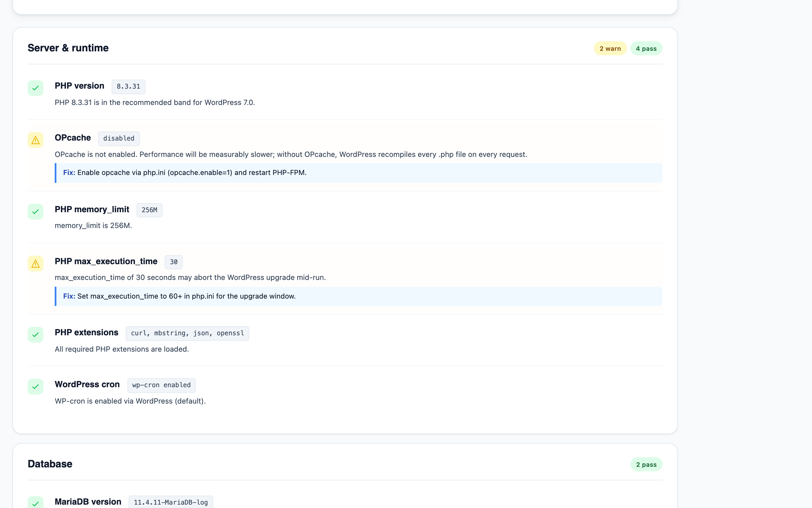Screen dimensions: 812x508
Task: Click the OPcache title
Action: pos(73,138)
